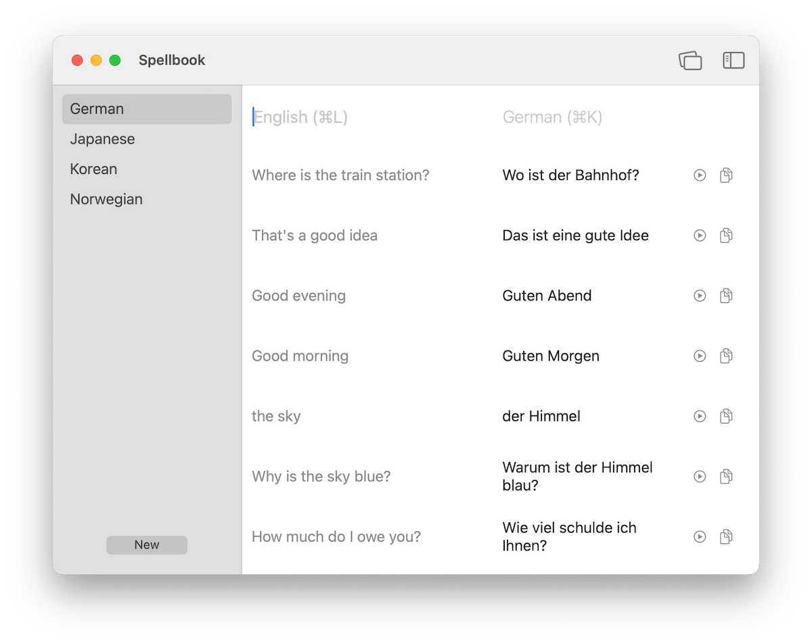This screenshot has width=812, height=644.
Task: Select the Japanese phrasebook
Action: pos(102,139)
